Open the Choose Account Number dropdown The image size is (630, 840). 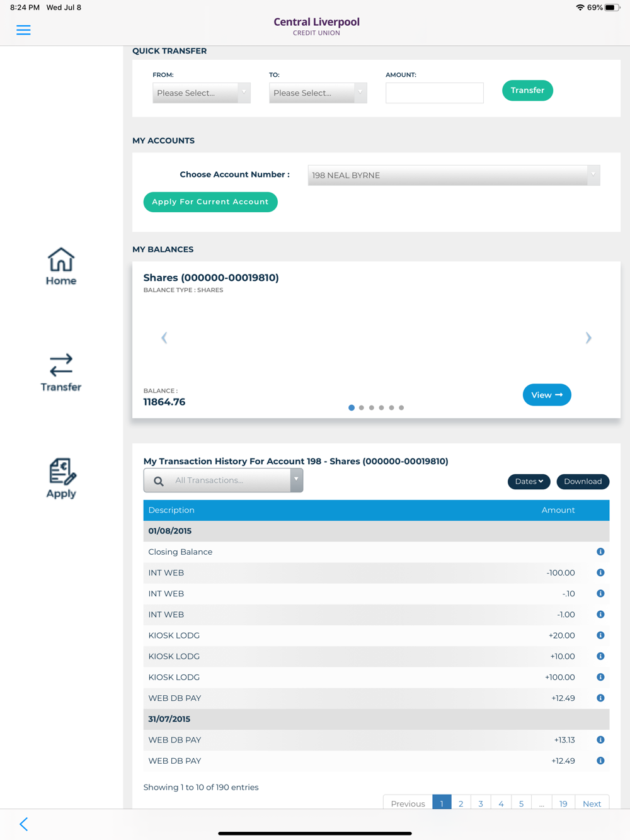tap(454, 175)
